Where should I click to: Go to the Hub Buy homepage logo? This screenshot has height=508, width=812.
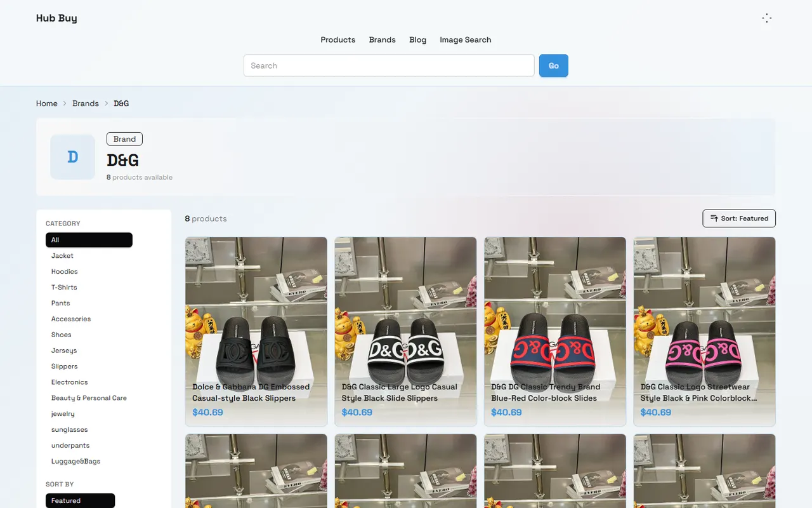(x=56, y=18)
